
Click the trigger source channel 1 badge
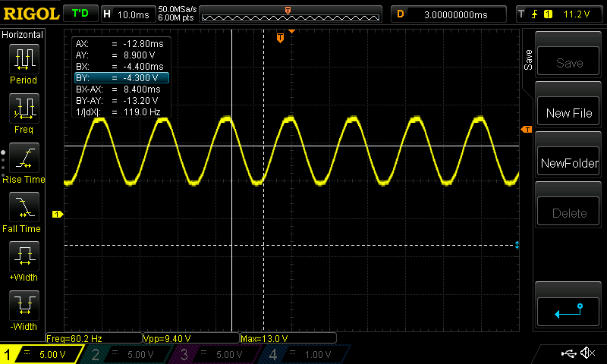pyautogui.click(x=548, y=14)
